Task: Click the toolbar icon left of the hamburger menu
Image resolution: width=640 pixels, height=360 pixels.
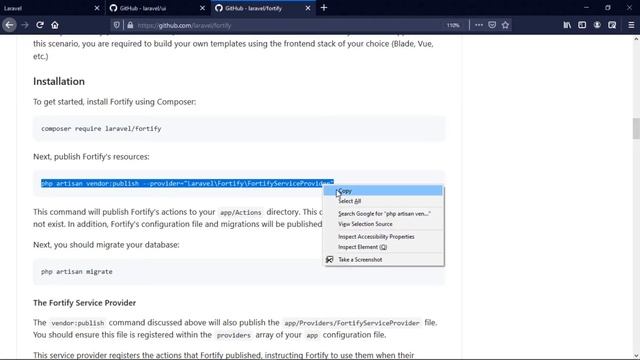Action: pos(612,25)
